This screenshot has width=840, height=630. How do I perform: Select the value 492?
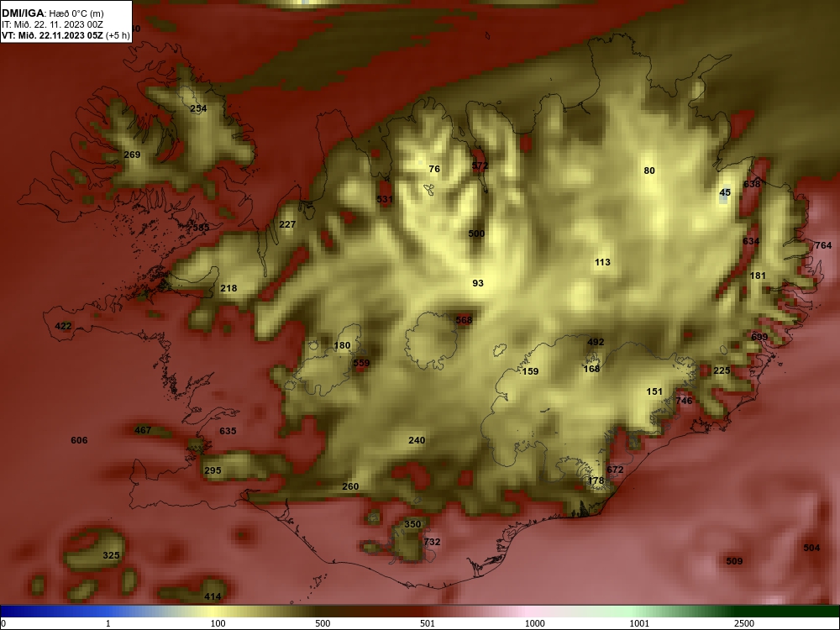pos(596,343)
